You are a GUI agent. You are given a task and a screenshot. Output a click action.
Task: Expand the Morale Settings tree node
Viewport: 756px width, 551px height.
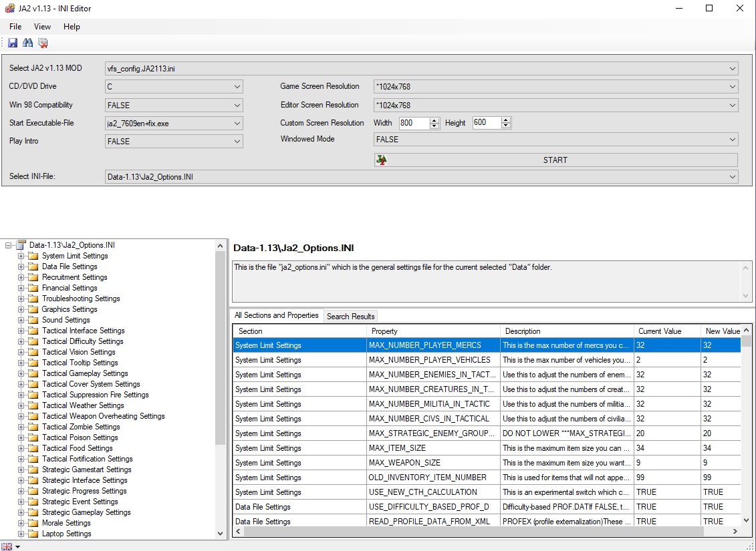21,523
